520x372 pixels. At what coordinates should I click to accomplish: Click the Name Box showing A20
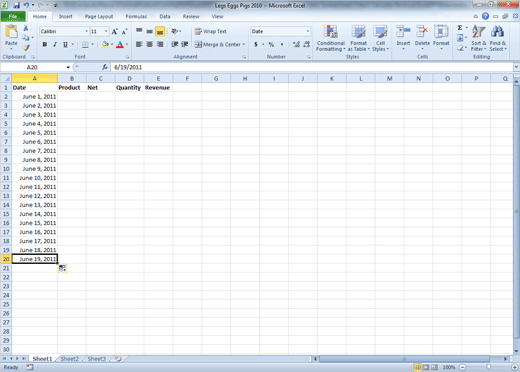32,67
